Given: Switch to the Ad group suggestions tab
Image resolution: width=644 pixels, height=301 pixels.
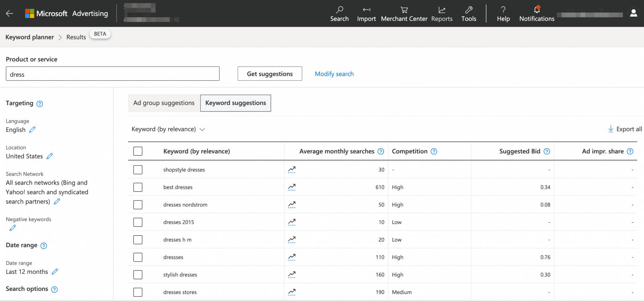Looking at the screenshot, I should (164, 103).
